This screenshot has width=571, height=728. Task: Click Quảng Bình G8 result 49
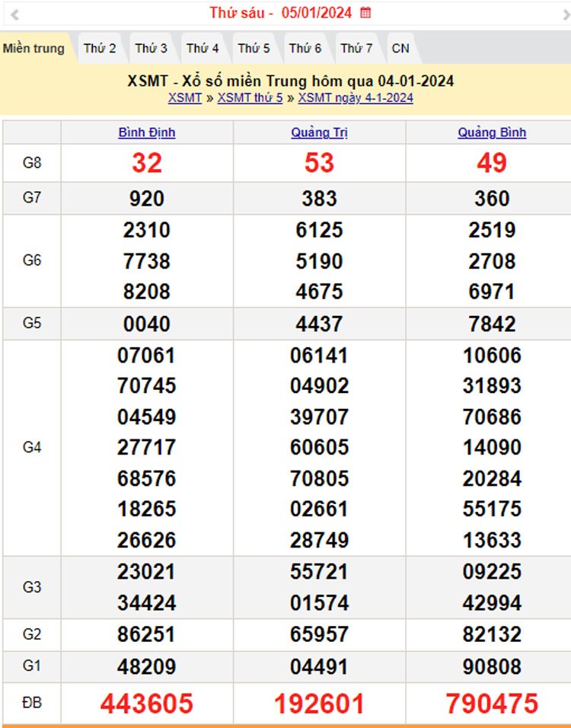(x=492, y=163)
